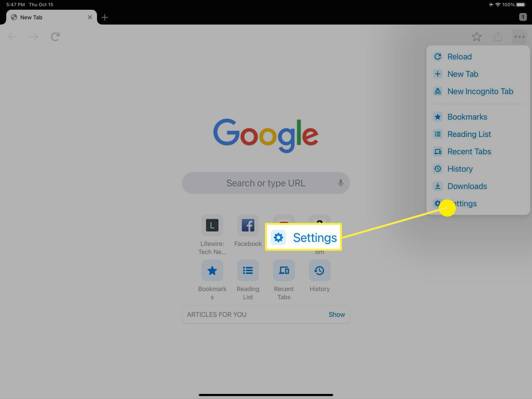
Task: Click the Facebook shortcut icon
Action: coord(247,225)
